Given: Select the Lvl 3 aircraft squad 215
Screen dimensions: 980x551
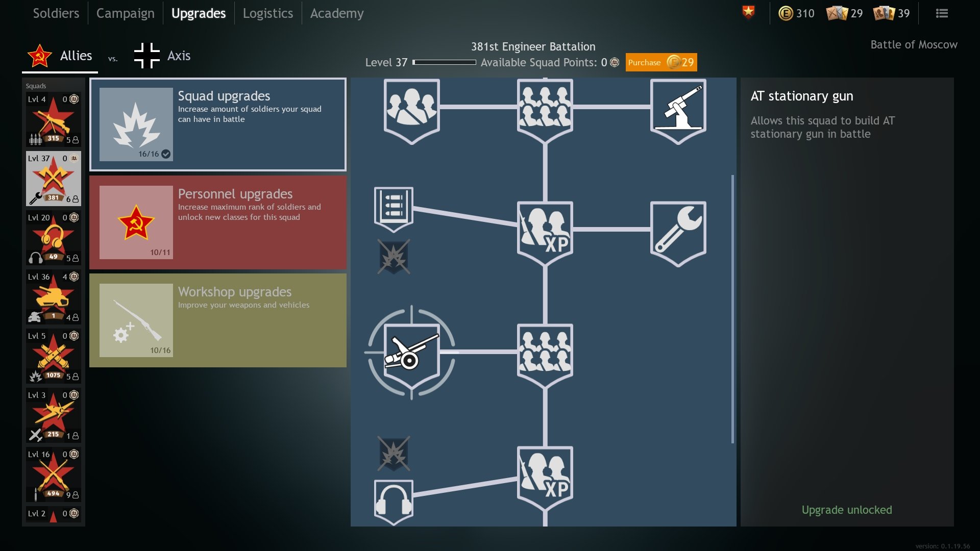Looking at the screenshot, I should pos(54,415).
